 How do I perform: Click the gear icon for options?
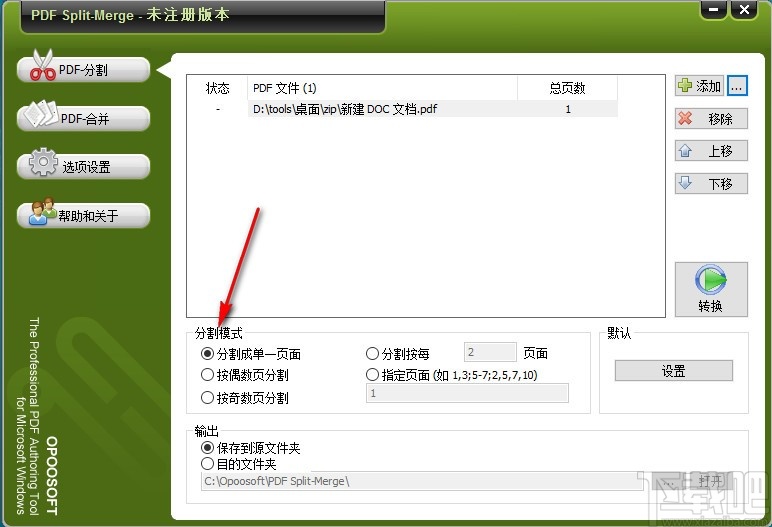tap(43, 162)
